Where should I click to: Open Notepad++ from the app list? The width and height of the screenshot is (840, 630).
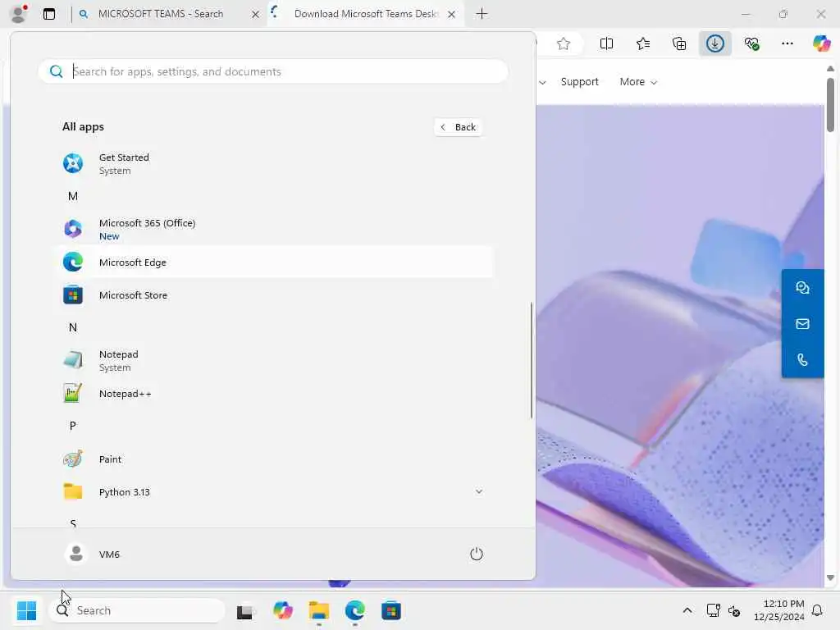tap(273, 394)
